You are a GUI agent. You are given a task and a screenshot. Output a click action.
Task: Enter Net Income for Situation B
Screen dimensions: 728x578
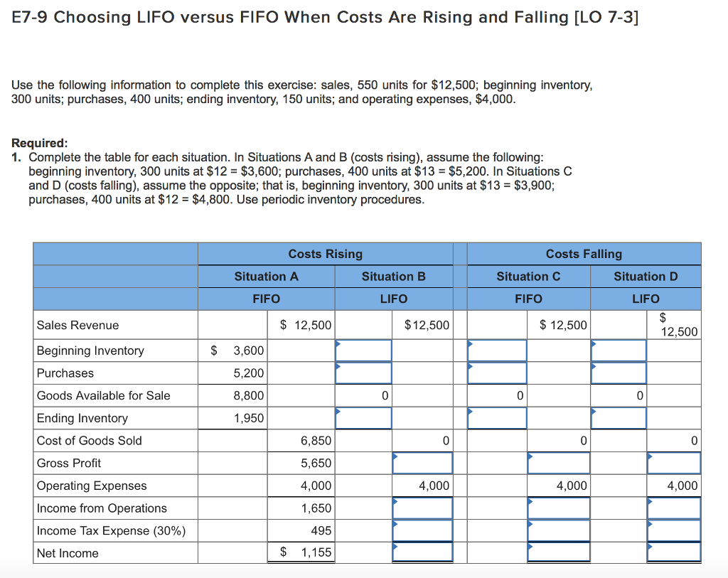coord(423,553)
